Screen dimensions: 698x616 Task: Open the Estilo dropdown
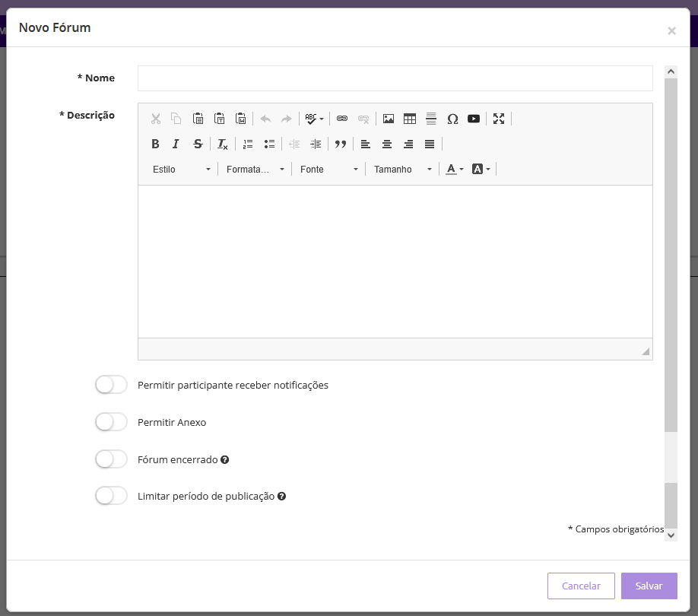tap(181, 169)
